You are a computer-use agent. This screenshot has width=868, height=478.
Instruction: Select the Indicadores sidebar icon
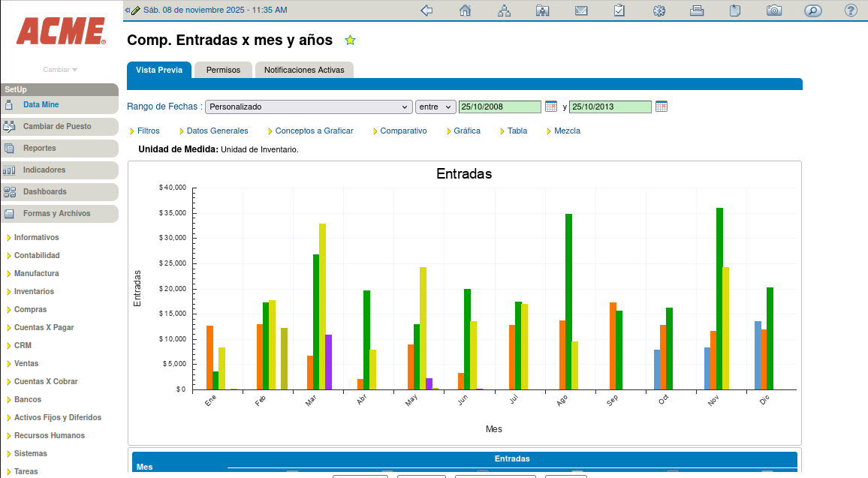[x=11, y=170]
